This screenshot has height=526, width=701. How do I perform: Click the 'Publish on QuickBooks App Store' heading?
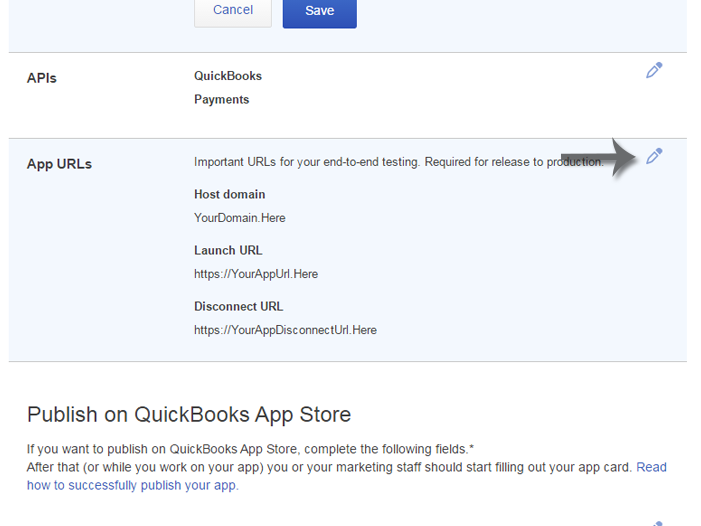click(x=189, y=414)
